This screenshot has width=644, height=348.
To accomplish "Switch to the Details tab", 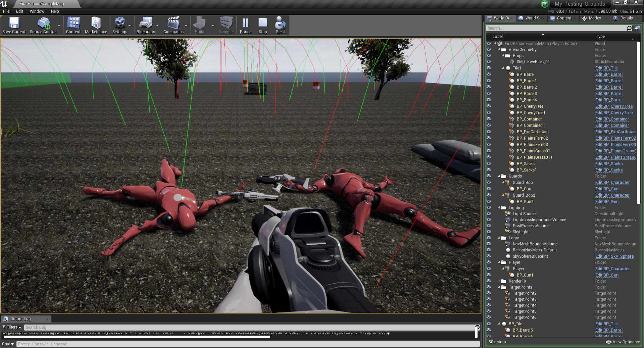I will (626, 18).
